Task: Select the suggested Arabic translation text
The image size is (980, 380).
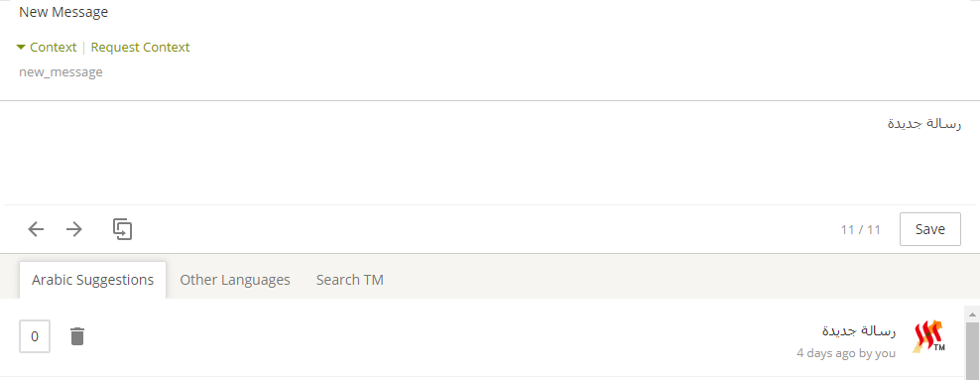Action: pyautogui.click(x=859, y=330)
